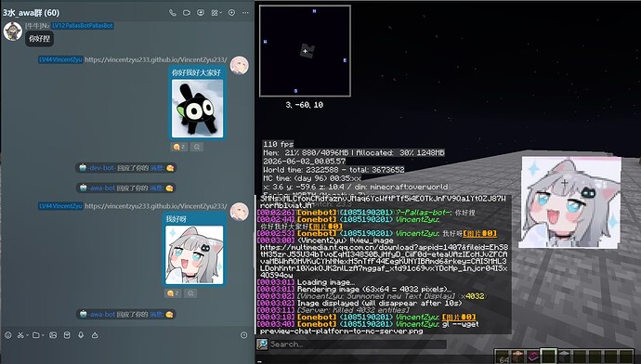Expand the file sending options arrow

pos(43,335)
